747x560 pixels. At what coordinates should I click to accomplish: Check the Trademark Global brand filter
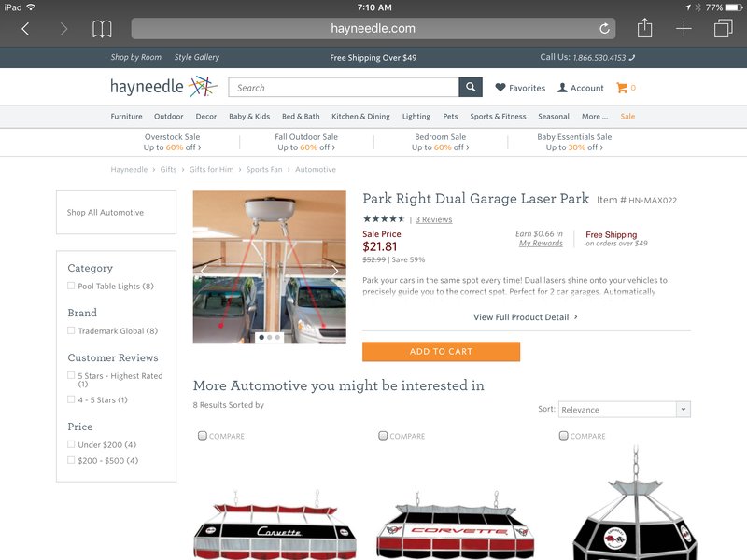[x=71, y=330]
